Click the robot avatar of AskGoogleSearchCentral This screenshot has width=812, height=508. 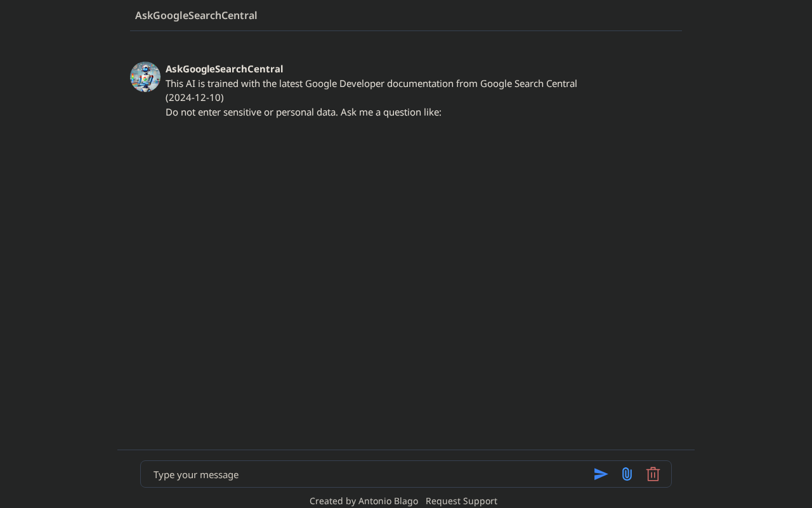pos(145,77)
